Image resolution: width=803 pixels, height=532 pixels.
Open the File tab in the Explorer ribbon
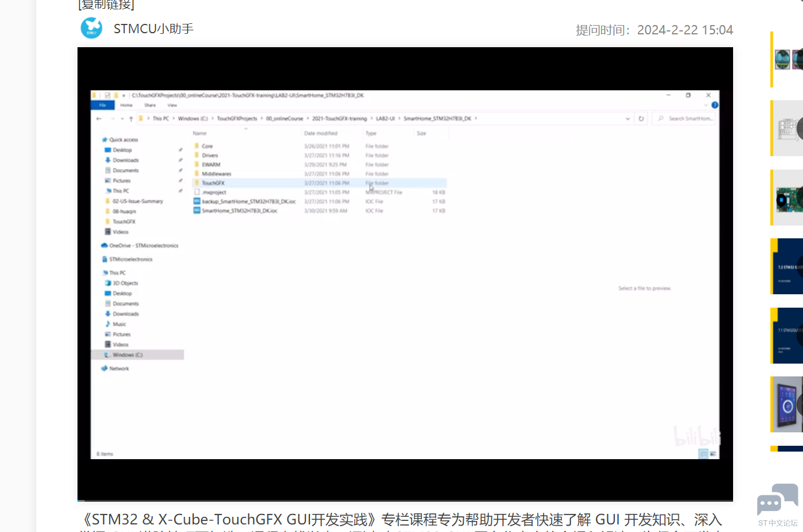point(103,105)
